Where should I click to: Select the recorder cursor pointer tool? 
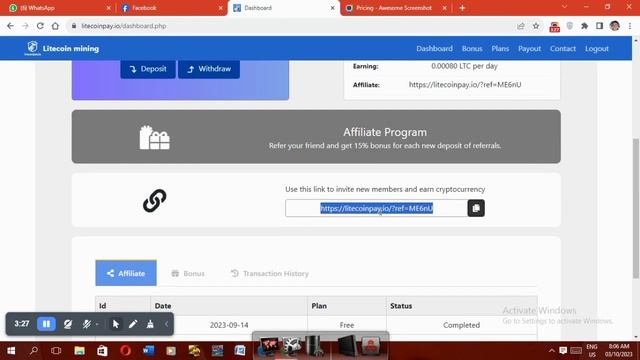116,324
